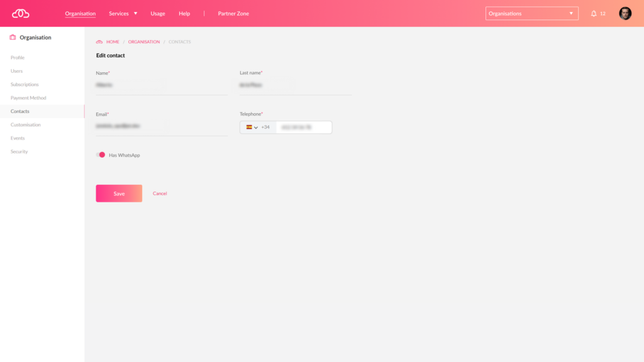Open the Help menu
The height and width of the screenshot is (362, 644).
(184, 13)
